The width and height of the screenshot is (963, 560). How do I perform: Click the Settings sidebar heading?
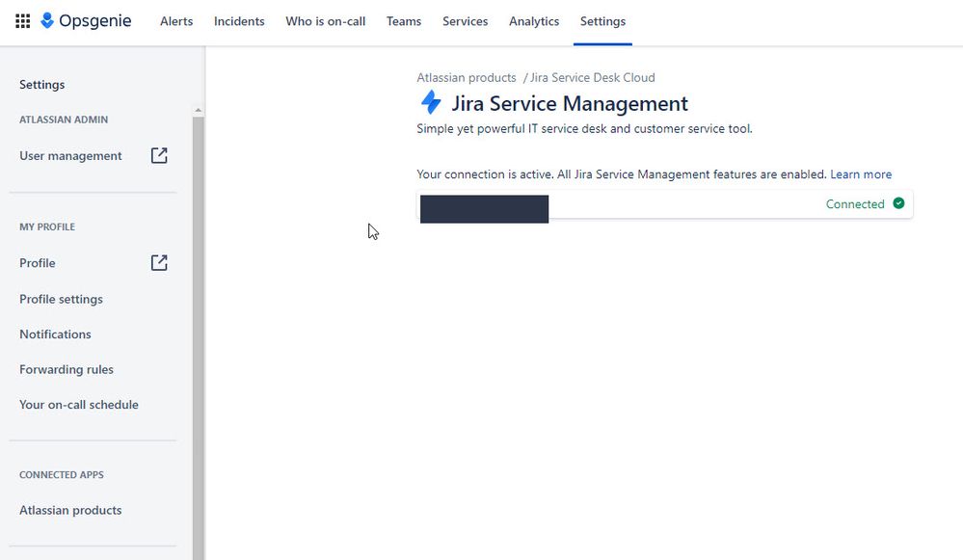(41, 85)
